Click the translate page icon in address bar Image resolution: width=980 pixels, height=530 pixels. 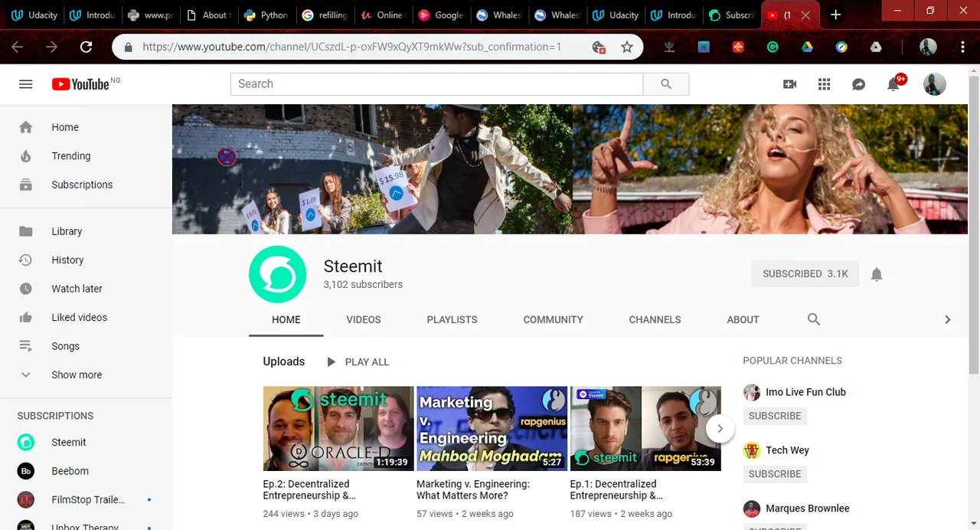pos(599,47)
